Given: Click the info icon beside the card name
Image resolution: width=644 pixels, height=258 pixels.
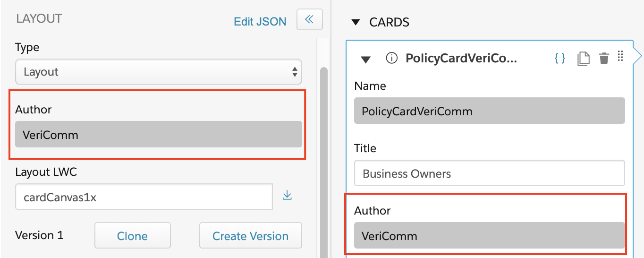Looking at the screenshot, I should (x=391, y=58).
